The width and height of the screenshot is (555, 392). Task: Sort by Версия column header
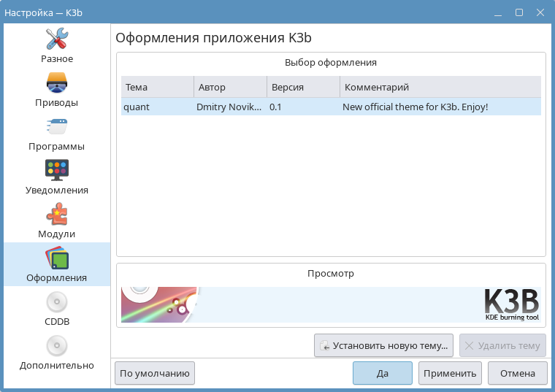point(303,87)
